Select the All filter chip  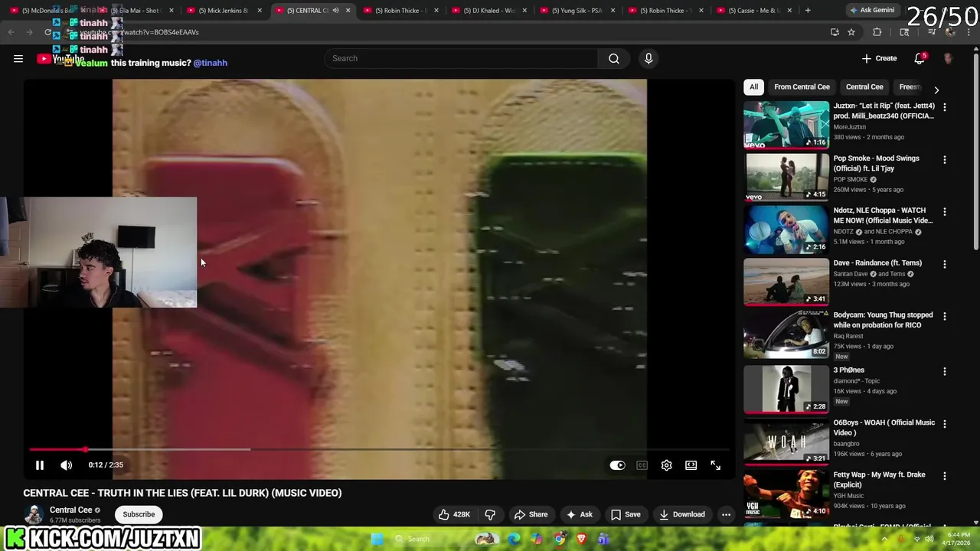click(x=753, y=87)
